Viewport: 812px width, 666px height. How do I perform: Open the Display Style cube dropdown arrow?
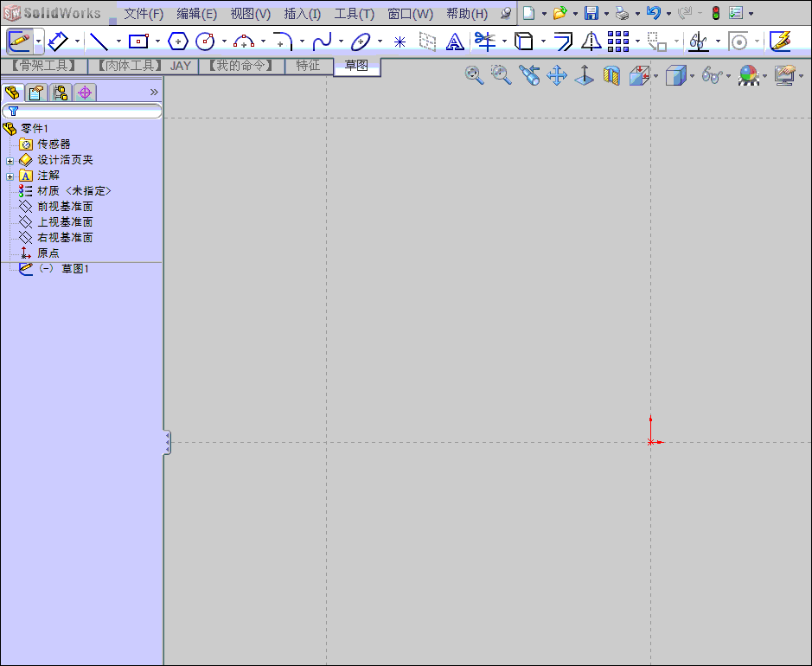692,76
